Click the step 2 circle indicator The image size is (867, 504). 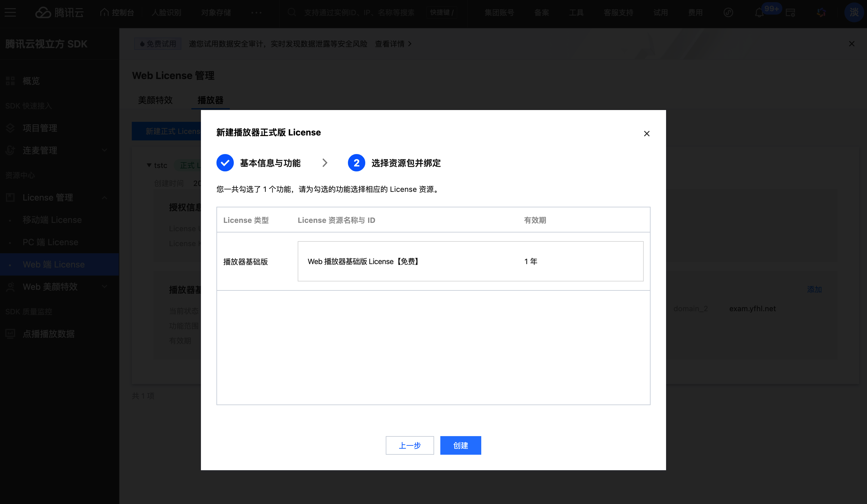(x=356, y=163)
